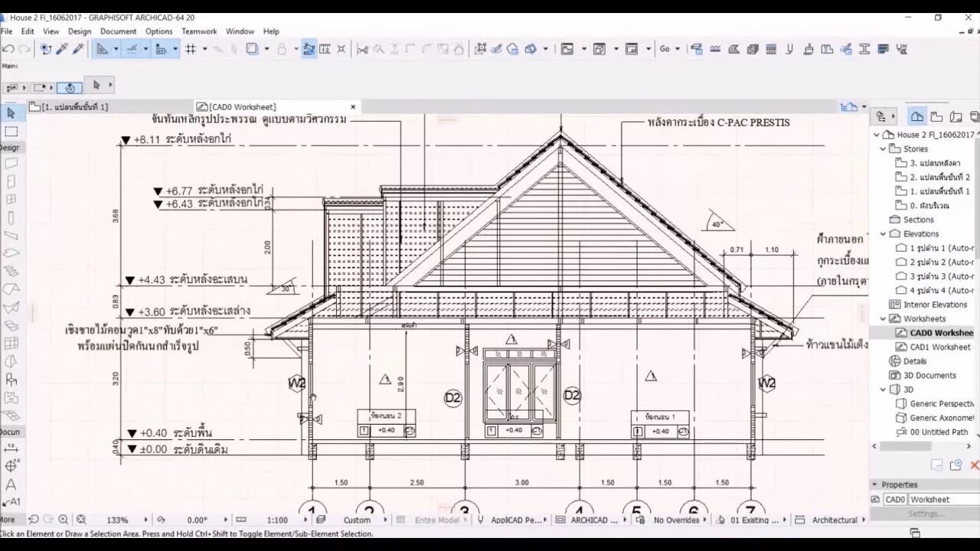Toggle Grid Snap icon
980x551 pixels.
coord(191,49)
